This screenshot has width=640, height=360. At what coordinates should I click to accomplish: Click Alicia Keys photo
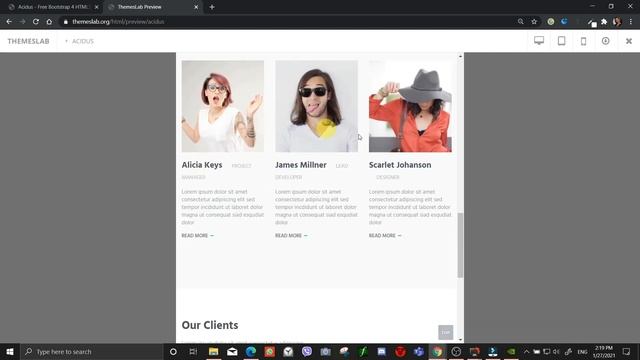pyautogui.click(x=223, y=106)
